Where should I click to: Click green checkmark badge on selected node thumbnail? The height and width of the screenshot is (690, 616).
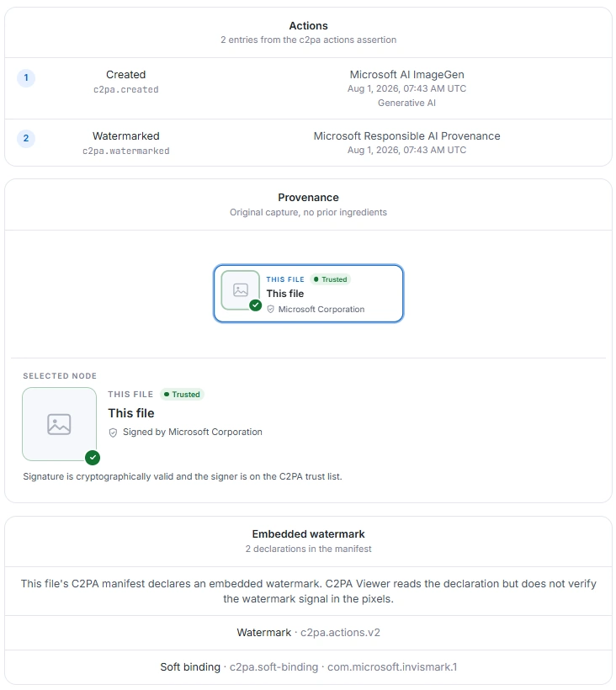tap(93, 458)
